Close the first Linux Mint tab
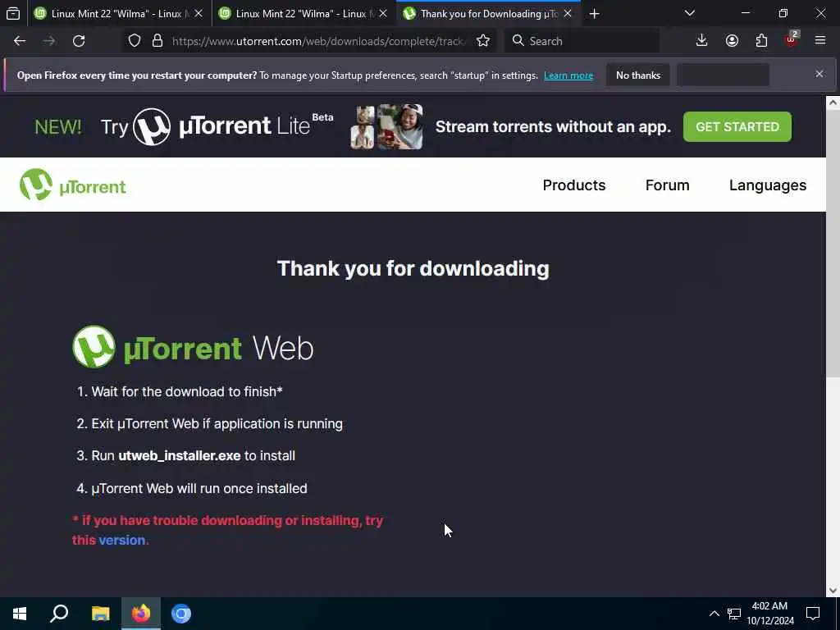Viewport: 840px width, 630px height. (199, 14)
